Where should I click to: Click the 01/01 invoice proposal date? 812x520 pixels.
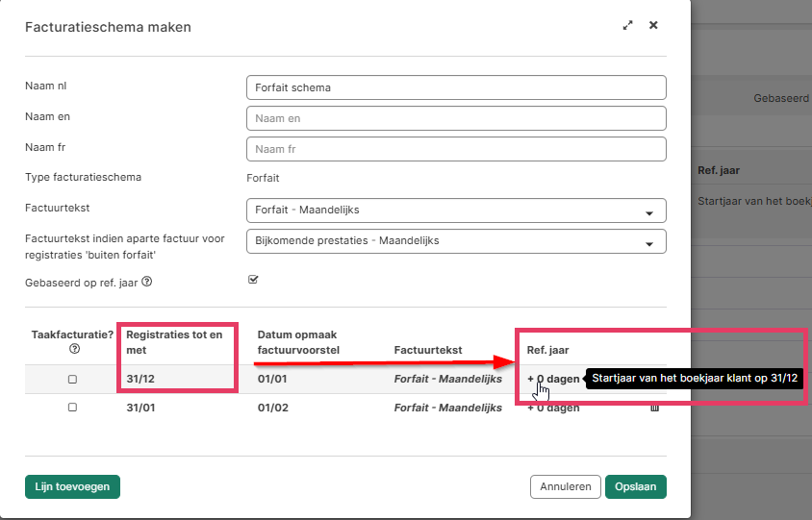[272, 379]
